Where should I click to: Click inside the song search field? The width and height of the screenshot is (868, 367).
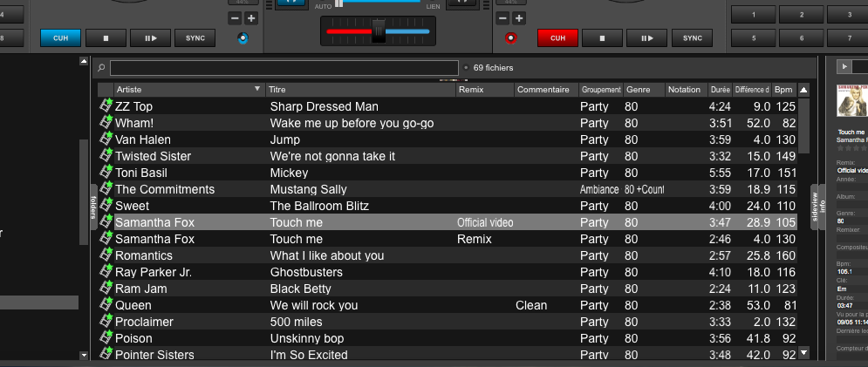[x=284, y=68]
